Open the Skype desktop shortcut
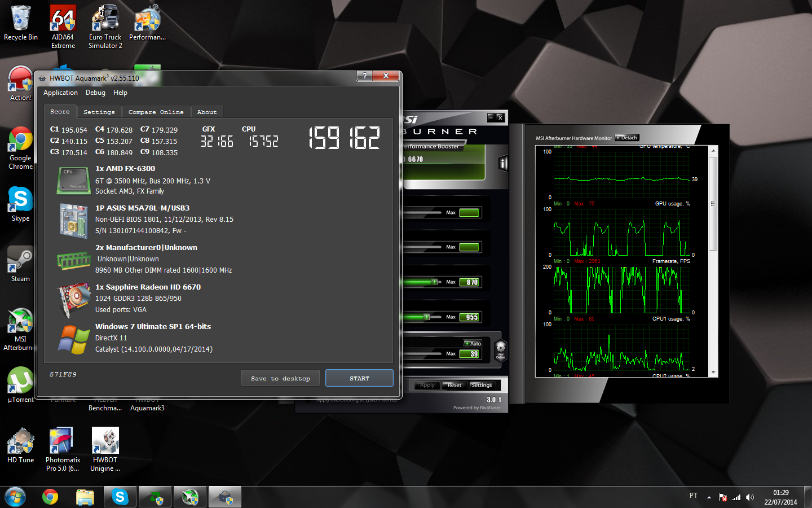The width and height of the screenshot is (812, 508). pos(20,204)
